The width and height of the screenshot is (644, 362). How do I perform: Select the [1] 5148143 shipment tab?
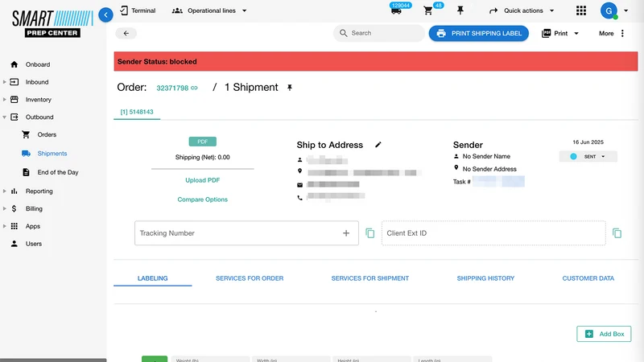pyautogui.click(x=137, y=112)
